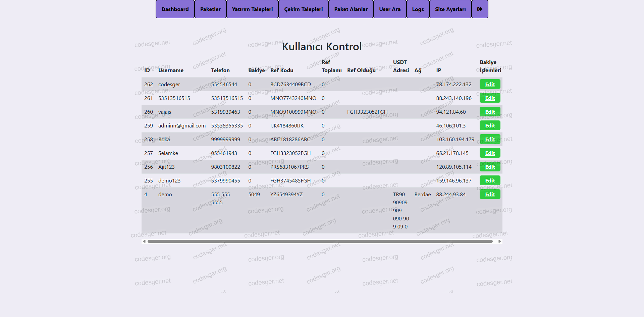This screenshot has width=644, height=317.
Task: Select Logs in the top navigation
Action: (x=418, y=9)
